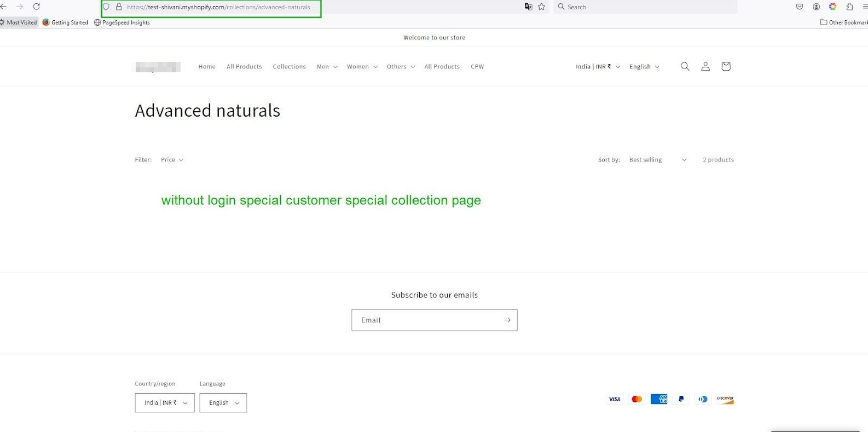Open browser extensions puzzle icon
This screenshot has width=868, height=432.
click(849, 7)
